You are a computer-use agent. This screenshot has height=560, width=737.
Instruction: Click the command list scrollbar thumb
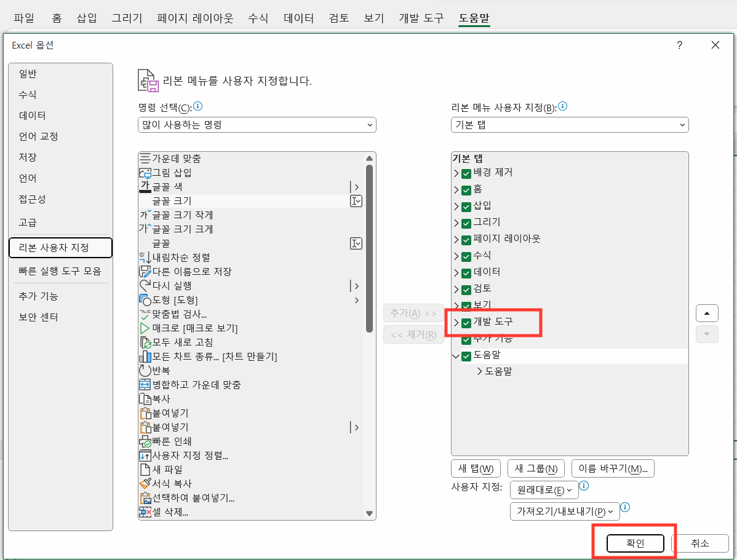tap(370, 248)
